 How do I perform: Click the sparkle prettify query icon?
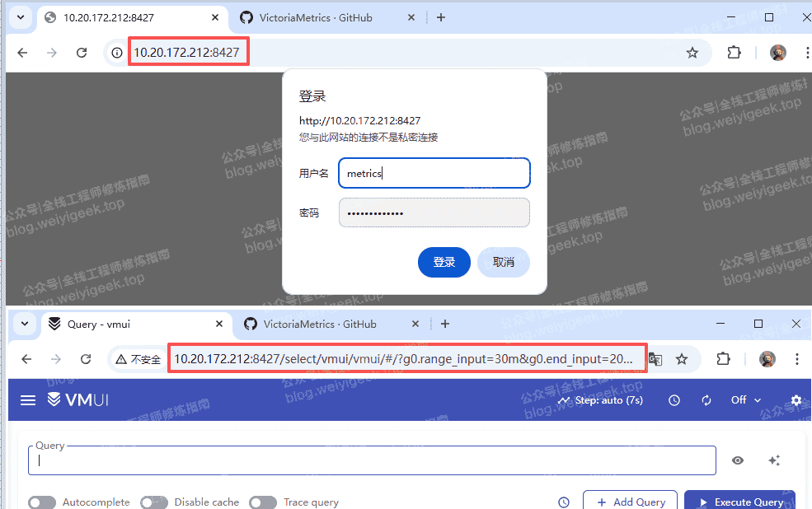pos(774,461)
